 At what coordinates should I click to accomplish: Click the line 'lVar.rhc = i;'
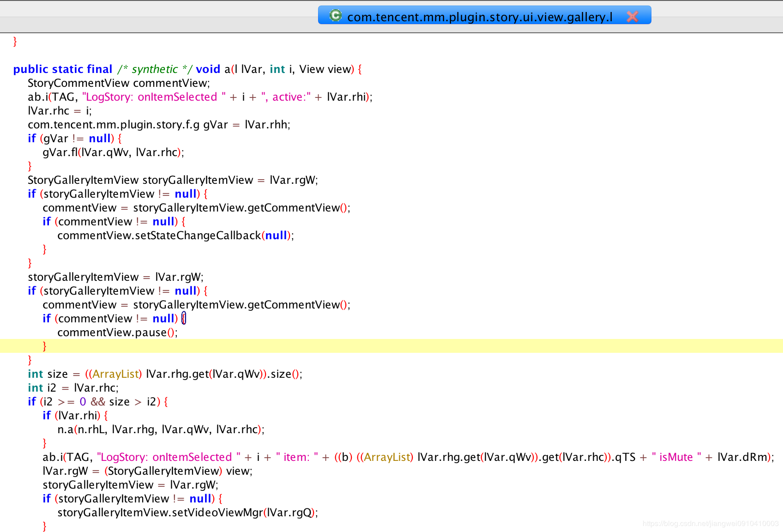click(60, 111)
